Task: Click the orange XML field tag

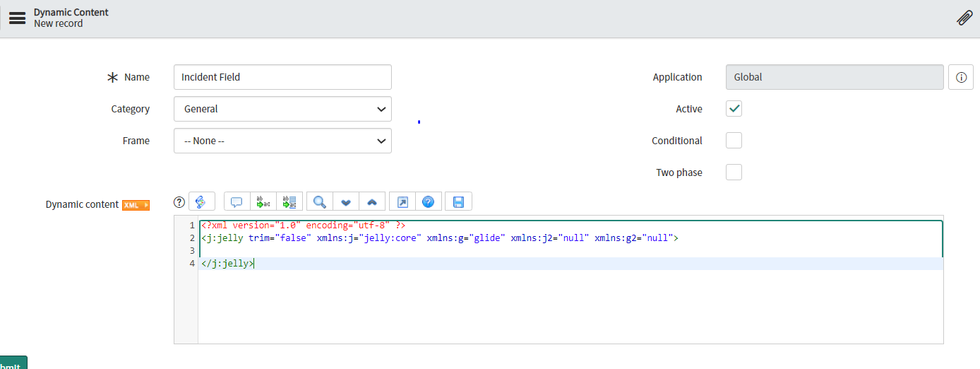Action: pyautogui.click(x=136, y=205)
